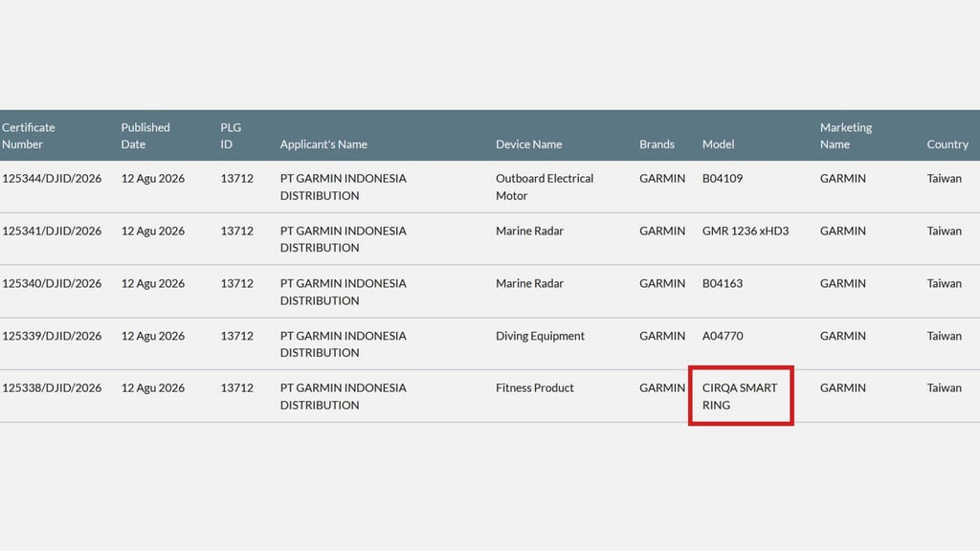Click the Applicant's Name column header
Viewport: 980px width, 551px height.
[x=323, y=144]
